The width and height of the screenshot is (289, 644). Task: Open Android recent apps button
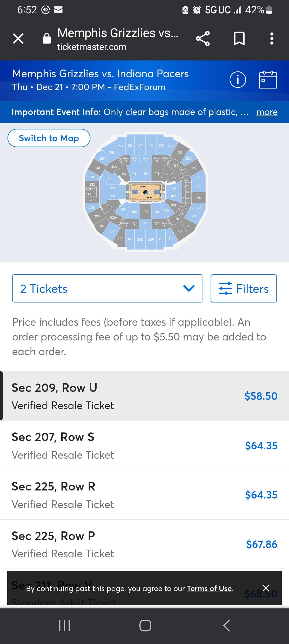(x=64, y=625)
